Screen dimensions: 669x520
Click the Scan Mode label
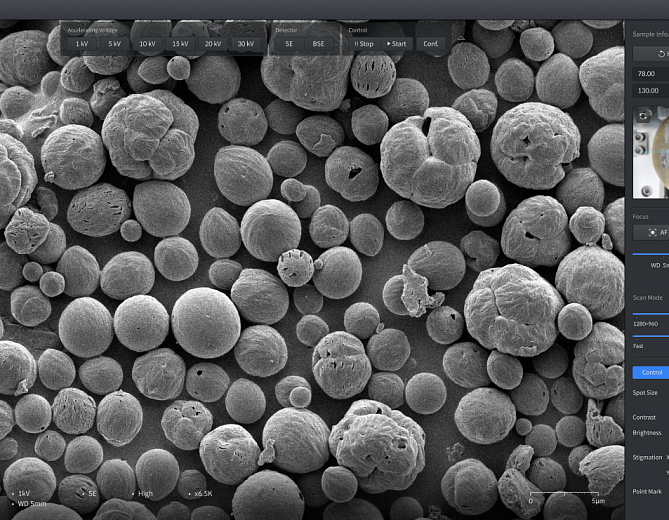(648, 298)
